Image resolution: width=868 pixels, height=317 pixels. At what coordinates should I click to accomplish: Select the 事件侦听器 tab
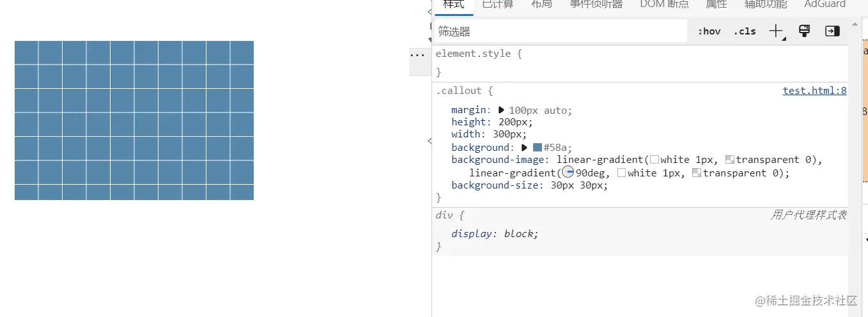[596, 4]
